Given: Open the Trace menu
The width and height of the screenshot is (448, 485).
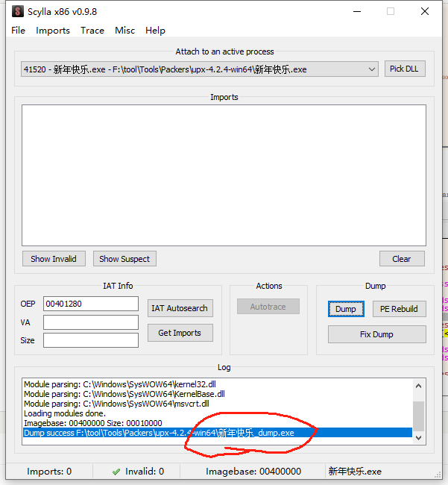Looking at the screenshot, I should point(92,31).
